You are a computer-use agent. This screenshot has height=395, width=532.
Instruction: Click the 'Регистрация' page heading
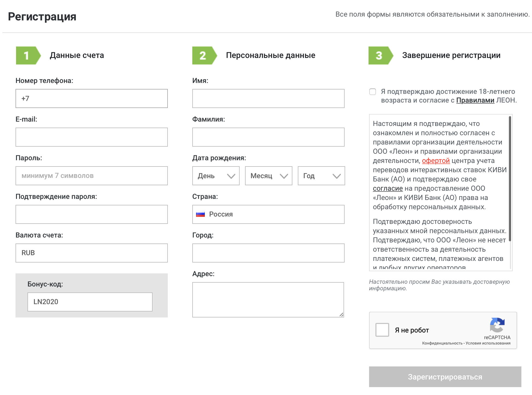[x=42, y=17]
